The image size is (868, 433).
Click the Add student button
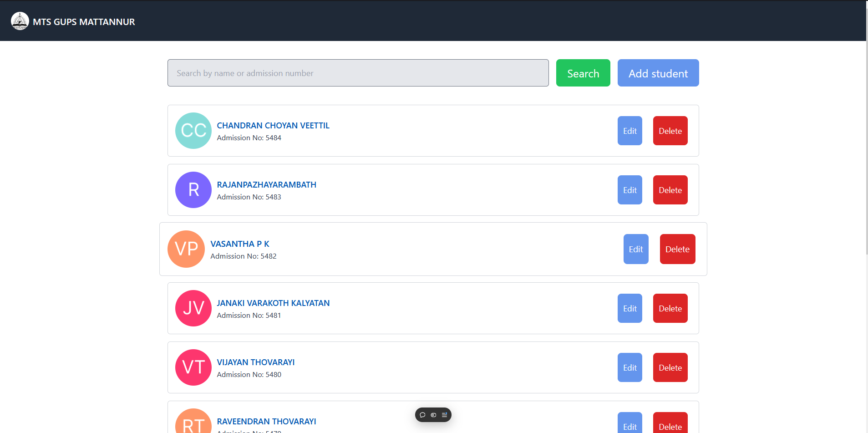point(658,73)
